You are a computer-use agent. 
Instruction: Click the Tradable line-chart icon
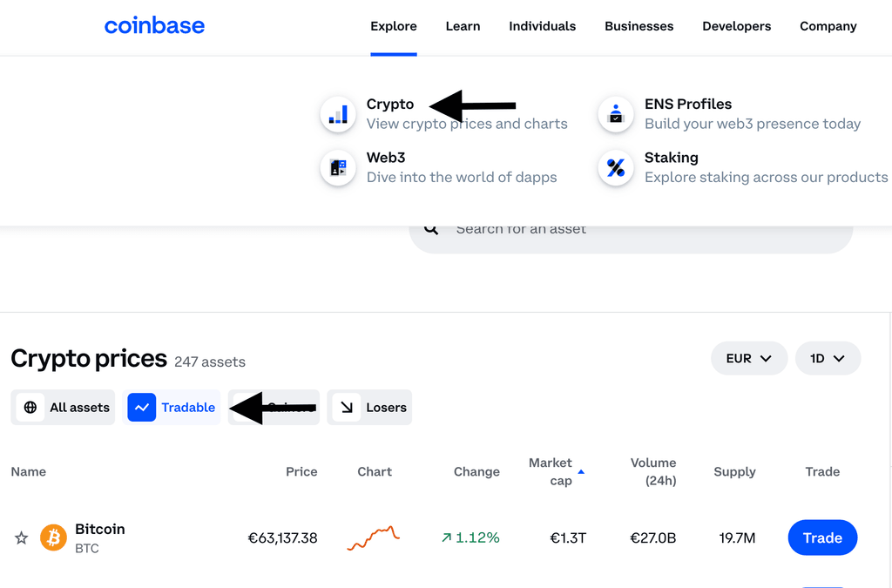coord(141,407)
